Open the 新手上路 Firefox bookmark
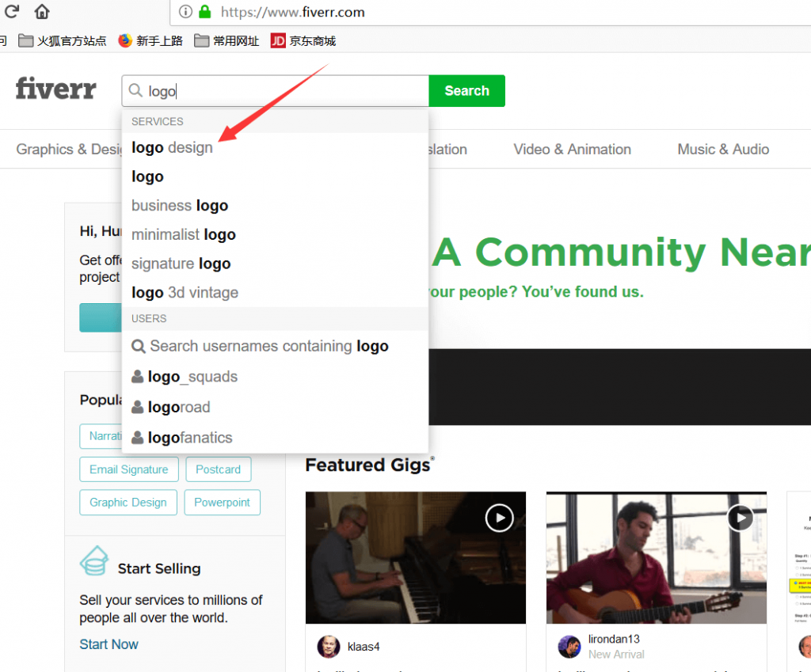Viewport: 811px width, 672px height. tap(150, 41)
